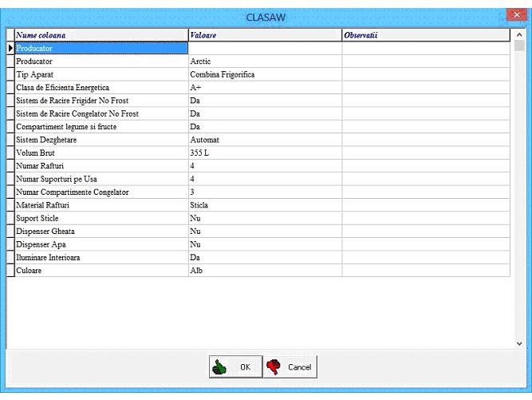532x400 pixels.
Task: Click the row indicator arrow beside Producator
Action: coord(10,49)
